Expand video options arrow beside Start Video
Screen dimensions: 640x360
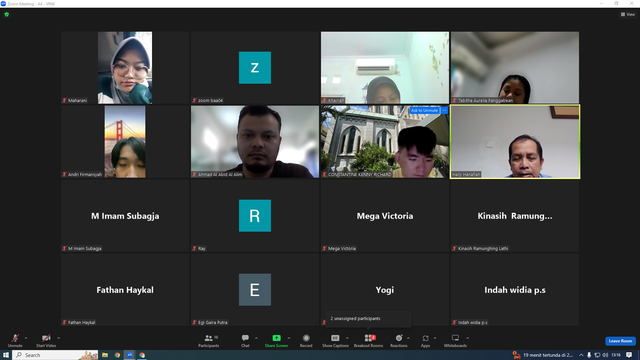[58, 338]
